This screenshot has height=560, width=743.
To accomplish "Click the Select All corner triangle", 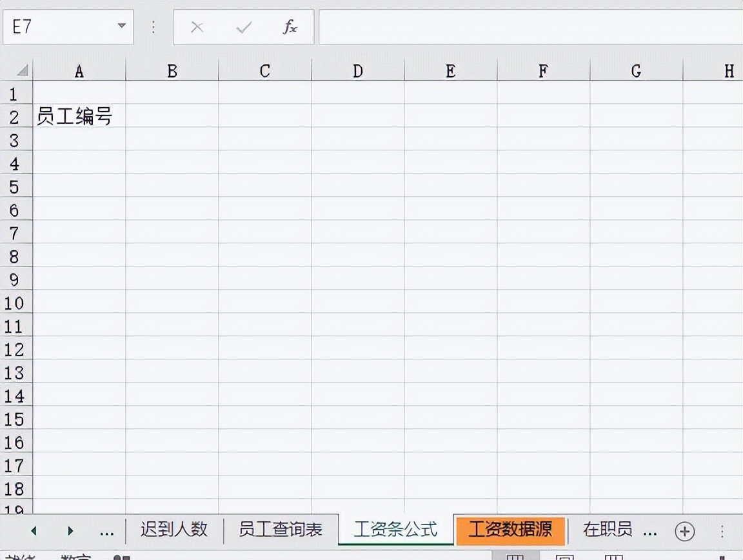I will click(x=23, y=70).
